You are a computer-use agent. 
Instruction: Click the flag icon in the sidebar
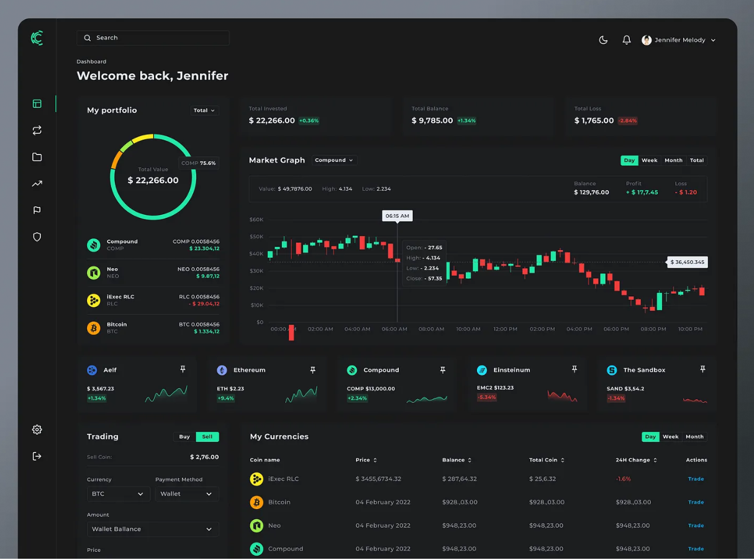click(37, 210)
